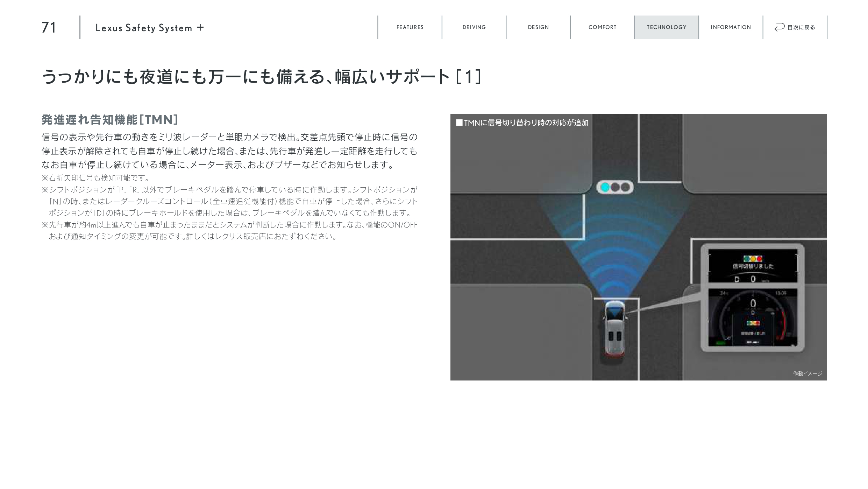Click the small signal icon in upper display
Image resolution: width=868 pixels, height=489 pixels.
coord(753,259)
